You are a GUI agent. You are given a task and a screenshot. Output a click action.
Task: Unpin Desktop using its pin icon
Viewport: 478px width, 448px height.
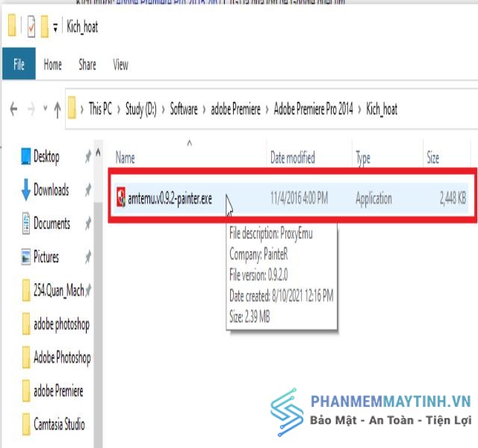pos(88,157)
